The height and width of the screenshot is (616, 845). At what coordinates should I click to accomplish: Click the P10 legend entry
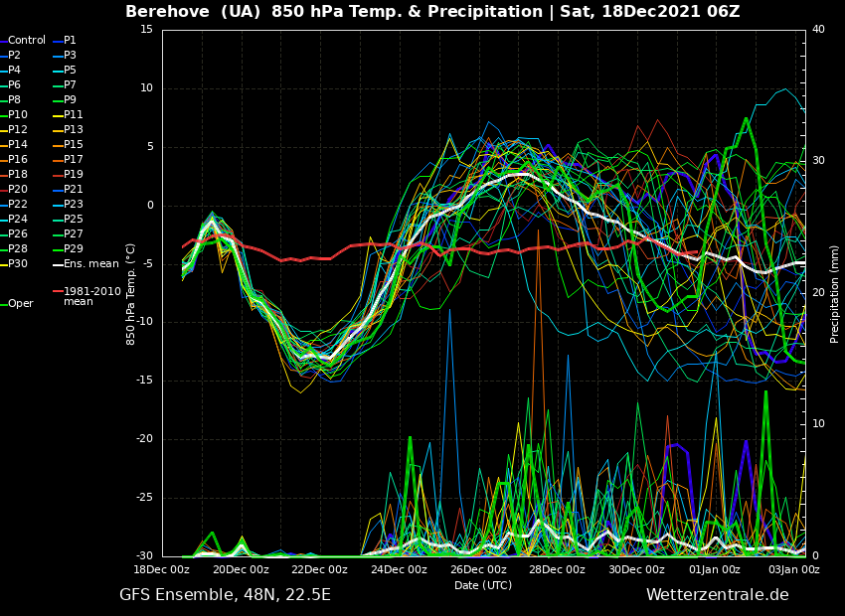click(x=18, y=115)
